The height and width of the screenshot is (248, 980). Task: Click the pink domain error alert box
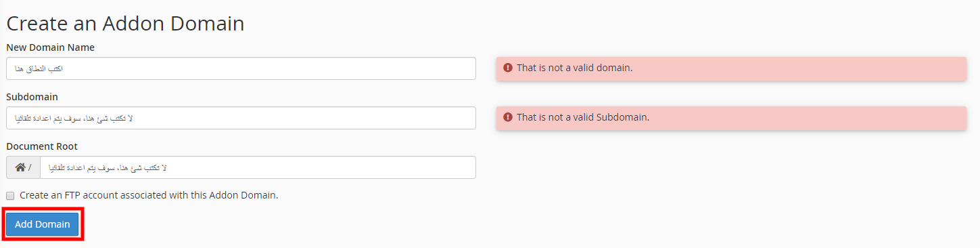(731, 68)
